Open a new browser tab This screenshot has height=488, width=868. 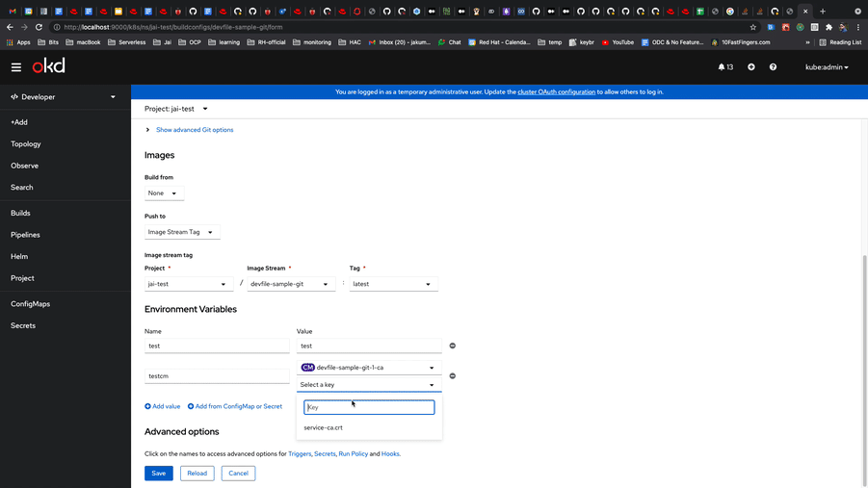823,11
